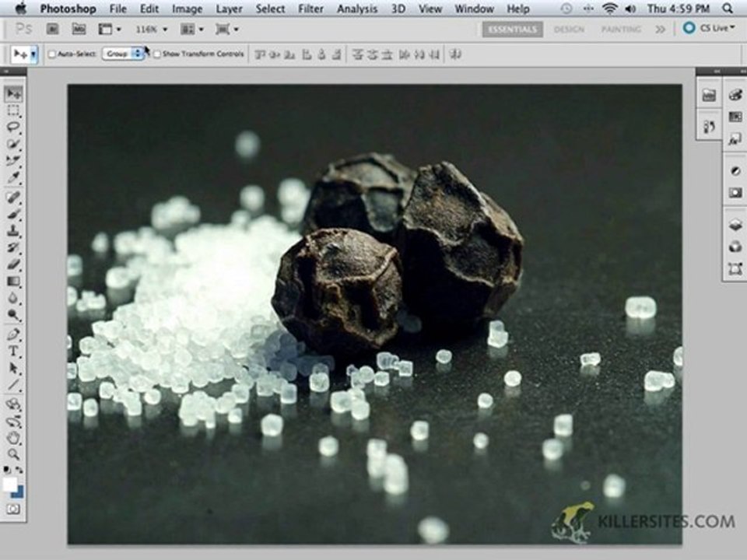
Task: Enable the Auto-Select checkbox
Action: click(52, 54)
